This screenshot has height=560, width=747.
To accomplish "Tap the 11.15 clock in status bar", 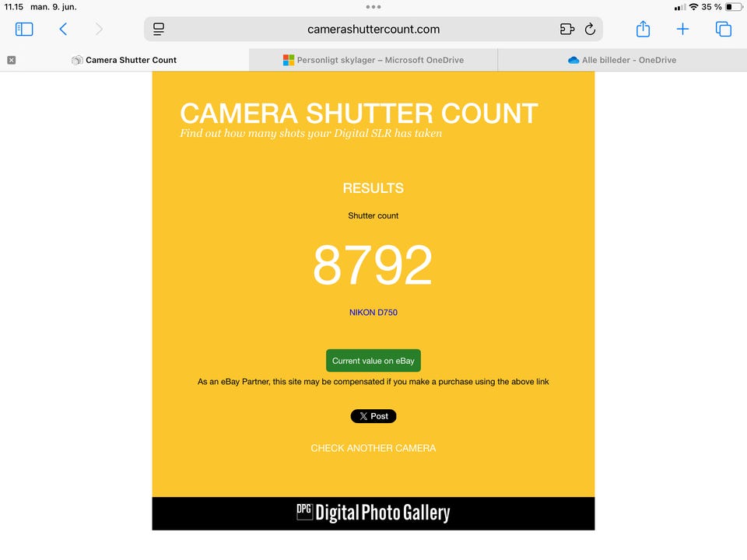I will click(14, 7).
